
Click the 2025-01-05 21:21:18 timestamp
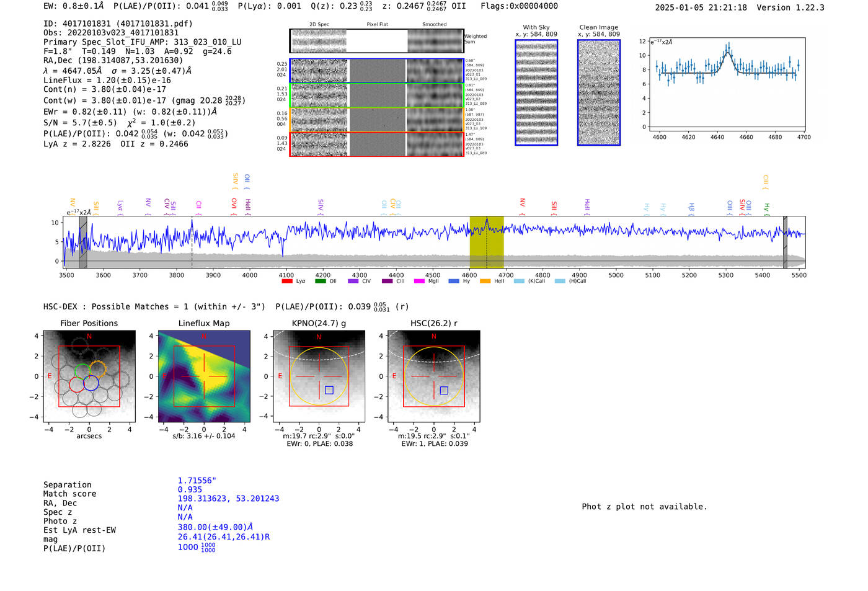click(x=701, y=7)
